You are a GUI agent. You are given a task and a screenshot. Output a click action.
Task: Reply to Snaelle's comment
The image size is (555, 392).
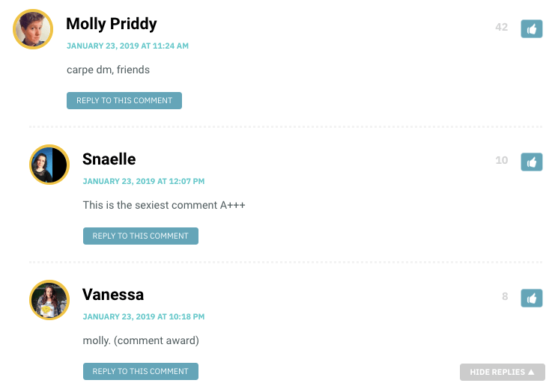(141, 236)
